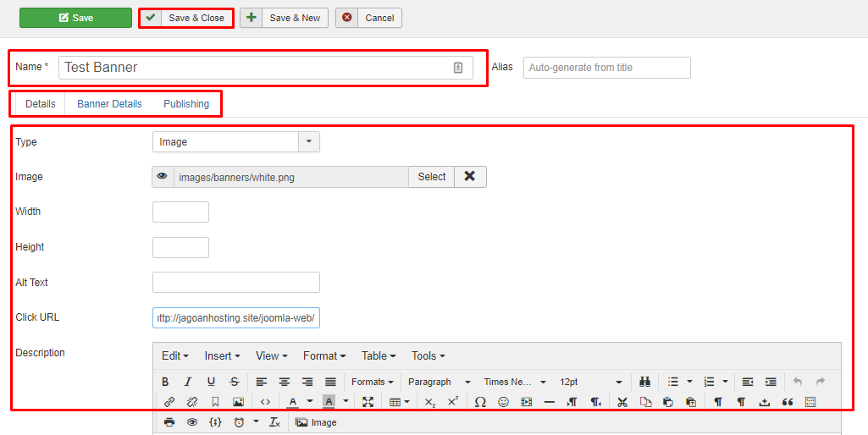Undo the last edit
Viewport: 868px width, 435px height.
(x=798, y=382)
